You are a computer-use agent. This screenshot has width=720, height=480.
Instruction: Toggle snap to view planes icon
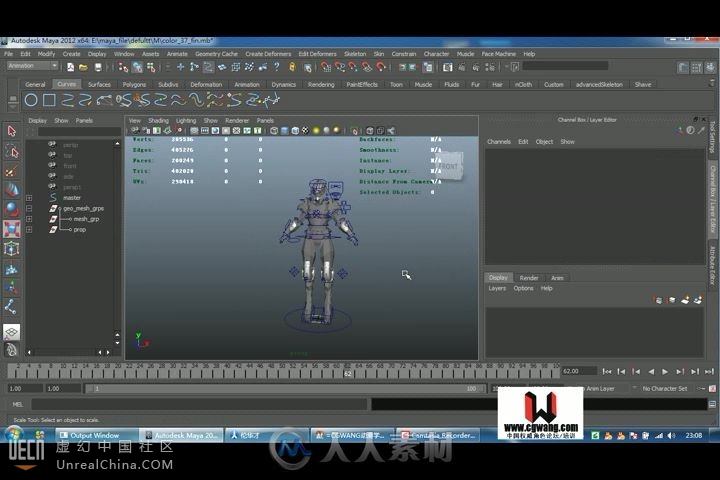367,68
